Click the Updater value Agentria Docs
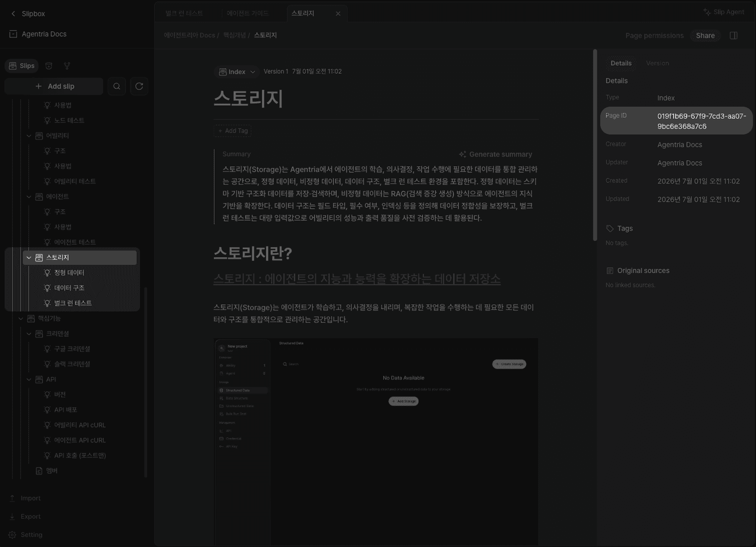 (x=680, y=163)
